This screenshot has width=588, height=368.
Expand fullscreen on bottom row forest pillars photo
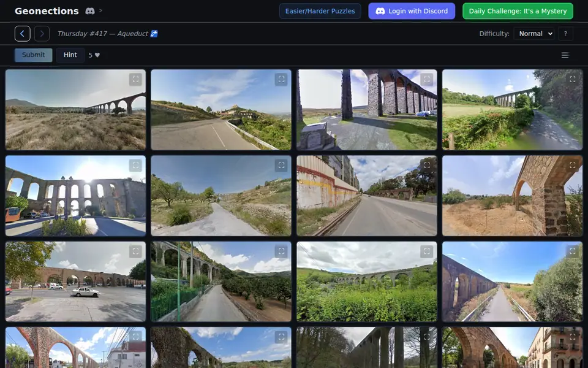(427, 337)
